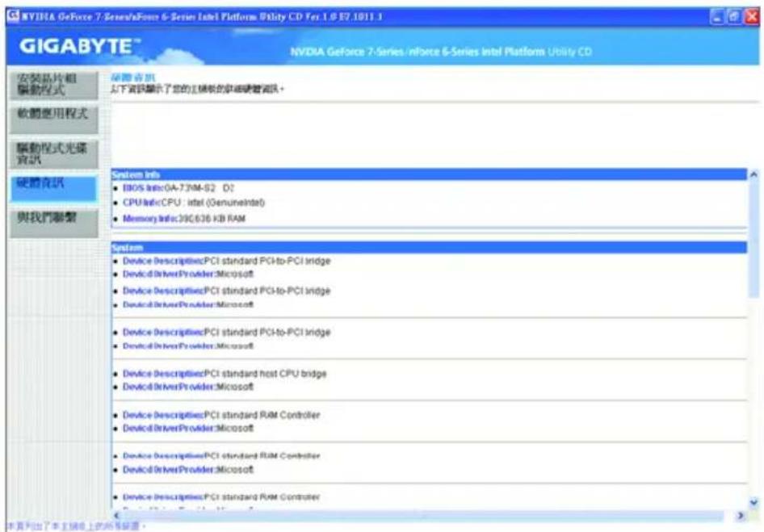Image resolution: width=764 pixels, height=532 pixels.
Task: Close the Utility CD window
Action: coord(751,17)
